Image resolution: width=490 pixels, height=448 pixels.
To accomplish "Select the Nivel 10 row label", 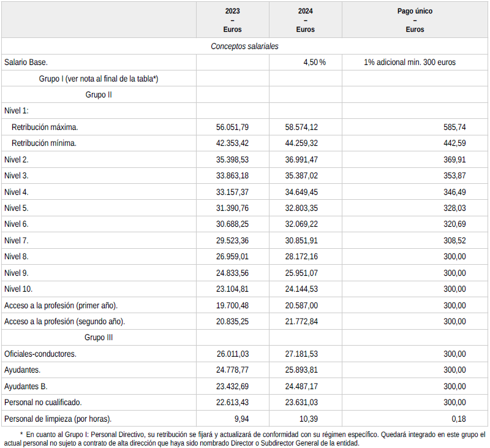I will click(18, 289).
